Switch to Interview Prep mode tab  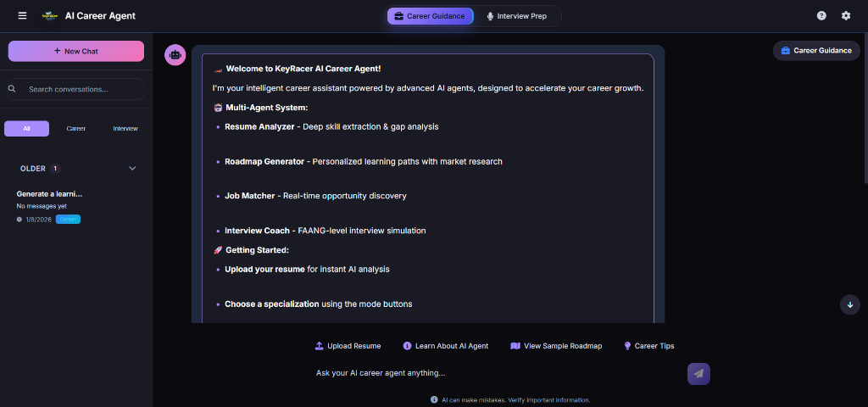(x=516, y=16)
